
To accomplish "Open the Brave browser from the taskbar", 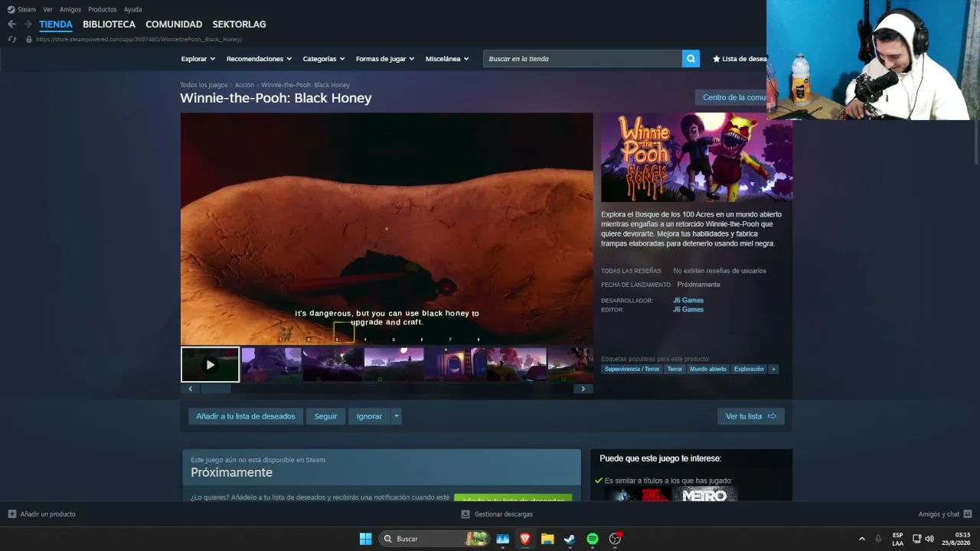I will click(525, 539).
